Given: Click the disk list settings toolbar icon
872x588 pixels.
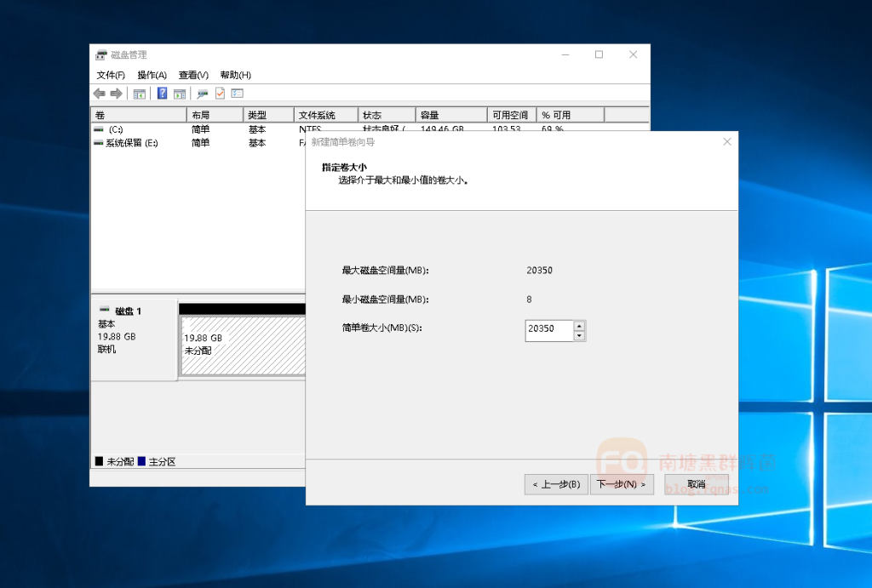Looking at the screenshot, I should pyautogui.click(x=238, y=94).
